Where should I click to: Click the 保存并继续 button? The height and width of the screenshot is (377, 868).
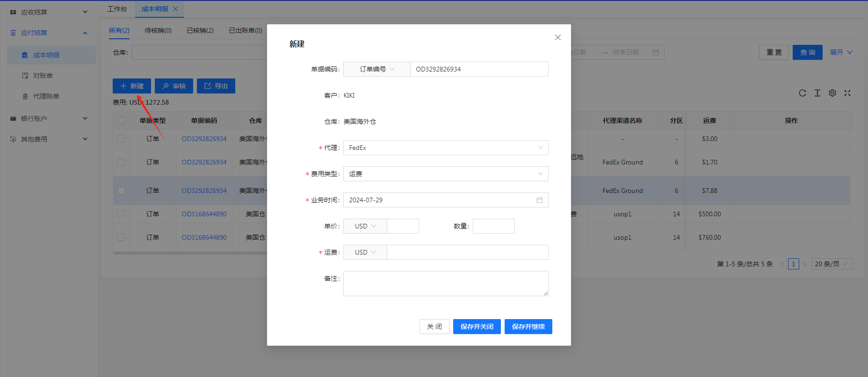[x=528, y=327]
